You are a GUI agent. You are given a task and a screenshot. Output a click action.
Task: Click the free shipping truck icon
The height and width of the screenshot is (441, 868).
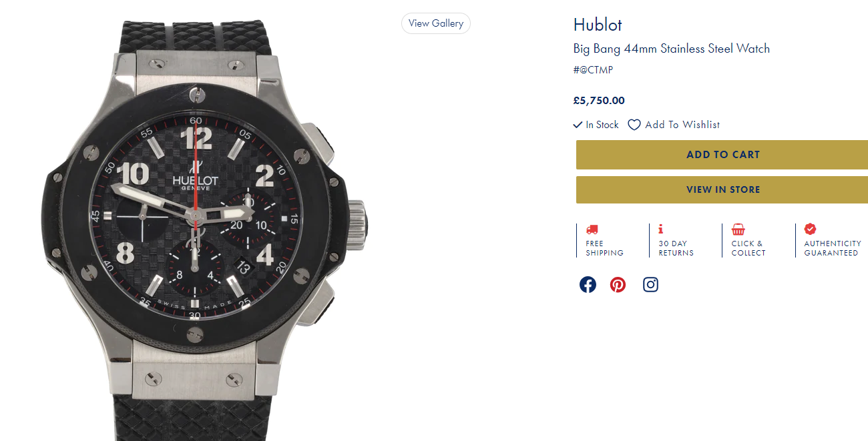592,230
